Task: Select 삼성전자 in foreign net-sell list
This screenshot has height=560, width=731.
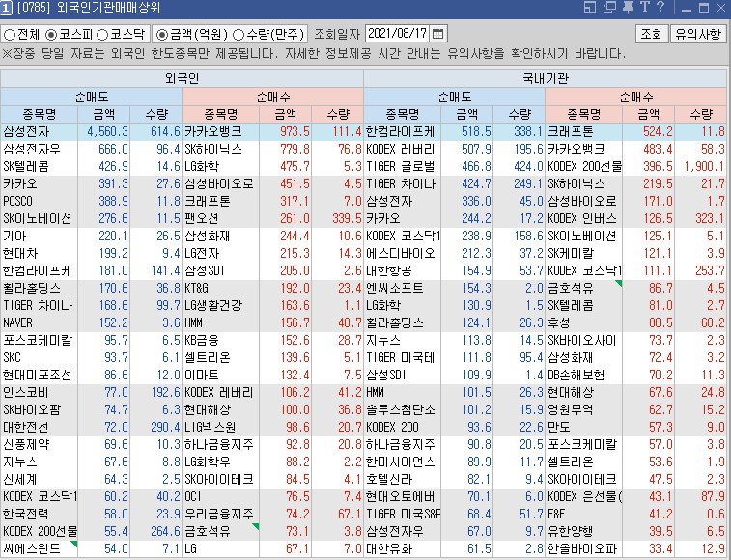Action: 26,132
